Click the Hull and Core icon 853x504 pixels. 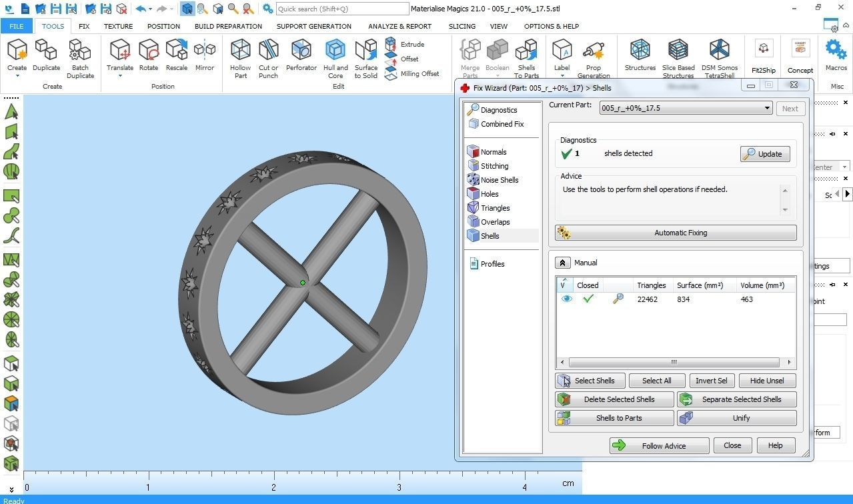tap(335, 51)
